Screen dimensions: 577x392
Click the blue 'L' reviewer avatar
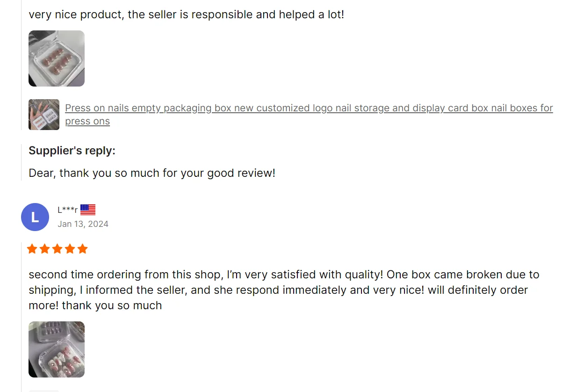[x=35, y=217]
